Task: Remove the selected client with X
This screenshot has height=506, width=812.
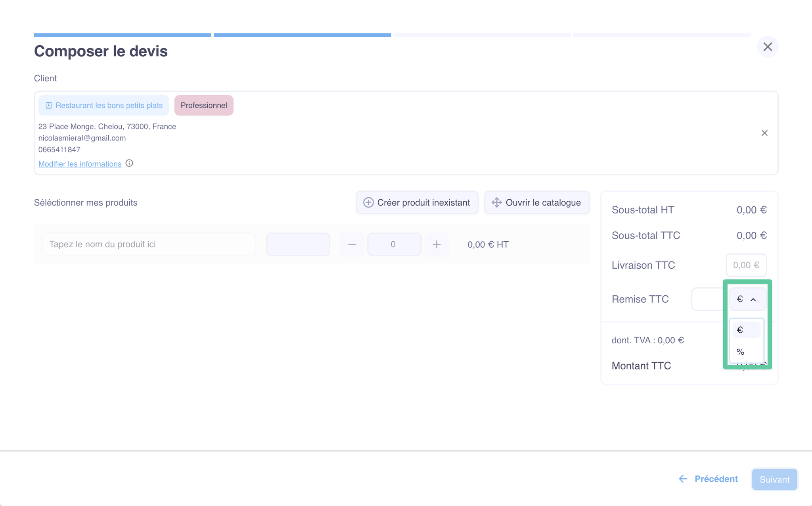Action: tap(764, 133)
